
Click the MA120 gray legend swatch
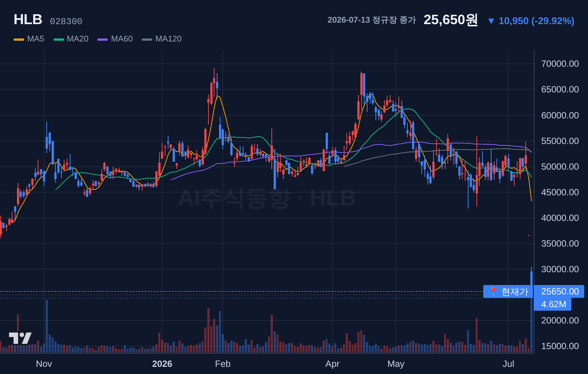click(x=147, y=39)
